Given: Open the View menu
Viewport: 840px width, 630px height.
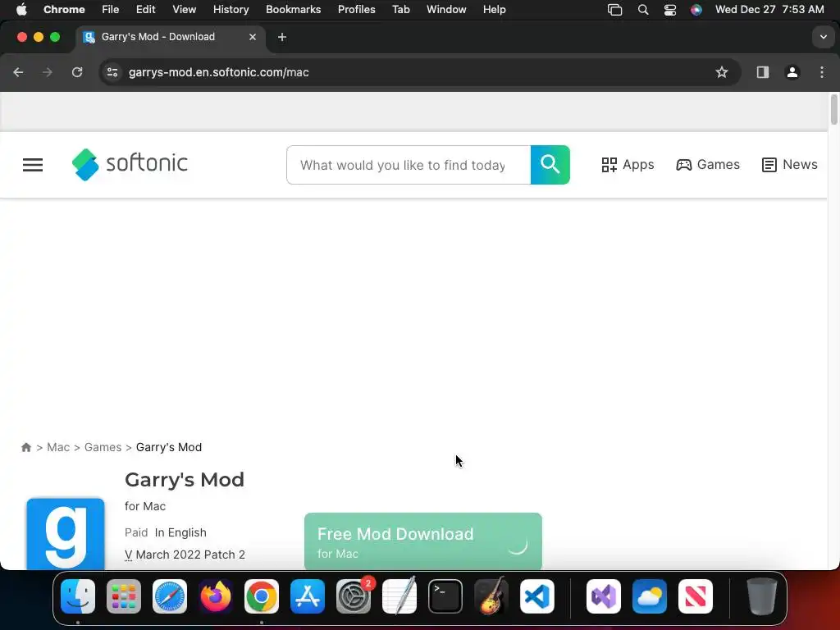Looking at the screenshot, I should 185,10.
